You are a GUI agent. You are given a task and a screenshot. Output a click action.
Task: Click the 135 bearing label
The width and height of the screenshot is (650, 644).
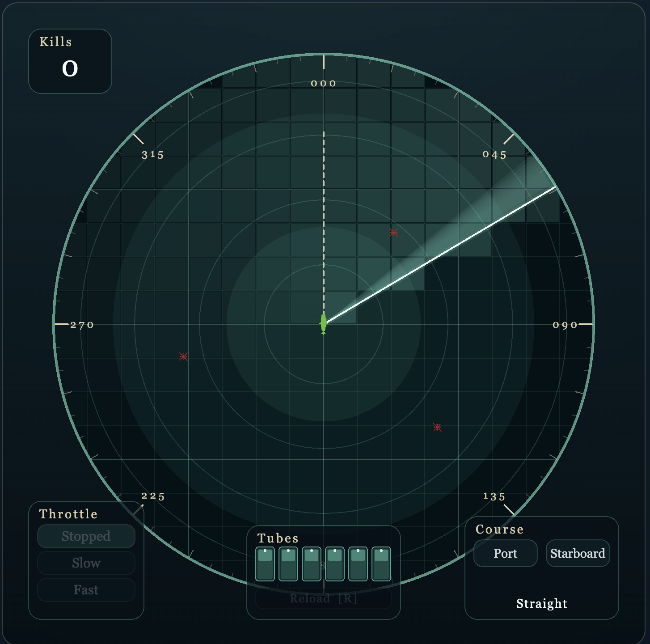(x=494, y=496)
